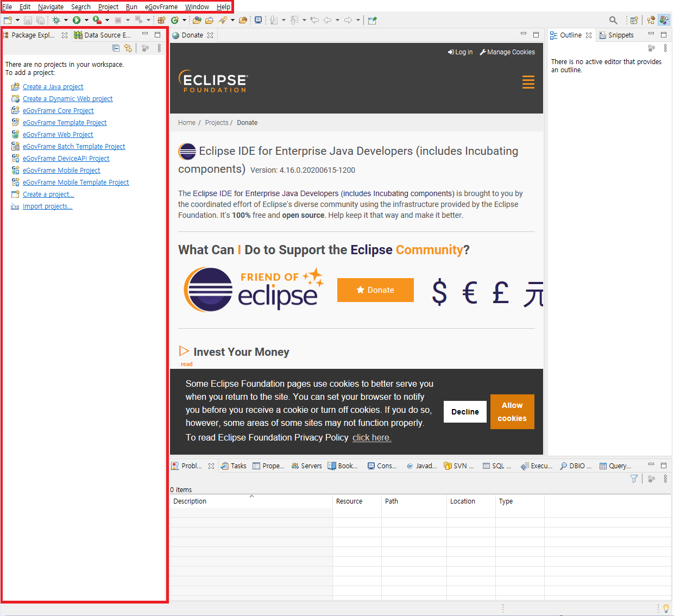Switch to the eGovFrame perspective button
Image resolution: width=674 pixels, height=616 pixels.
click(x=664, y=20)
